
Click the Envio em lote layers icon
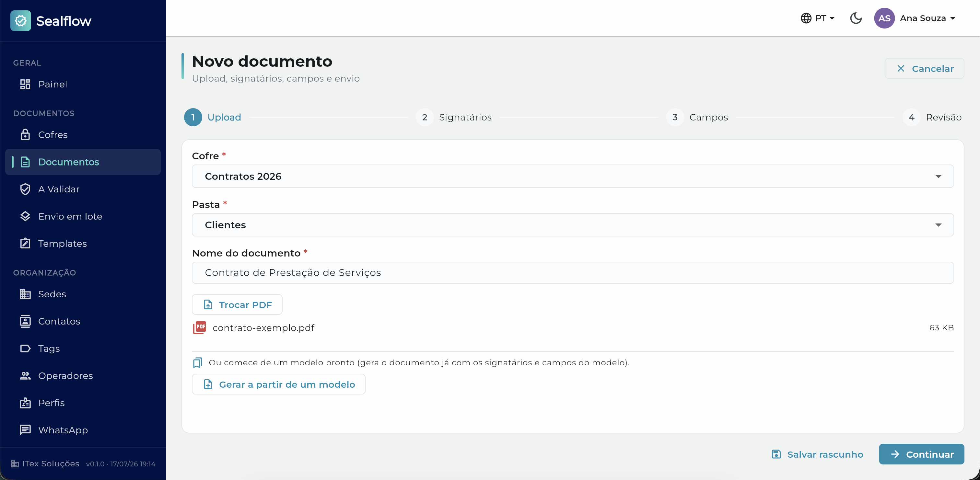pos(25,216)
